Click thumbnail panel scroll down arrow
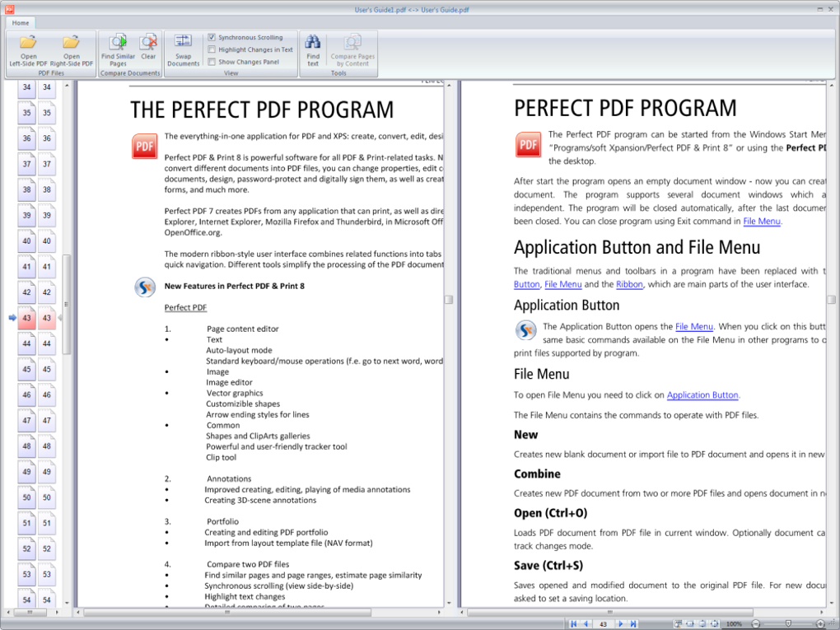The height and width of the screenshot is (630, 840). click(67, 603)
